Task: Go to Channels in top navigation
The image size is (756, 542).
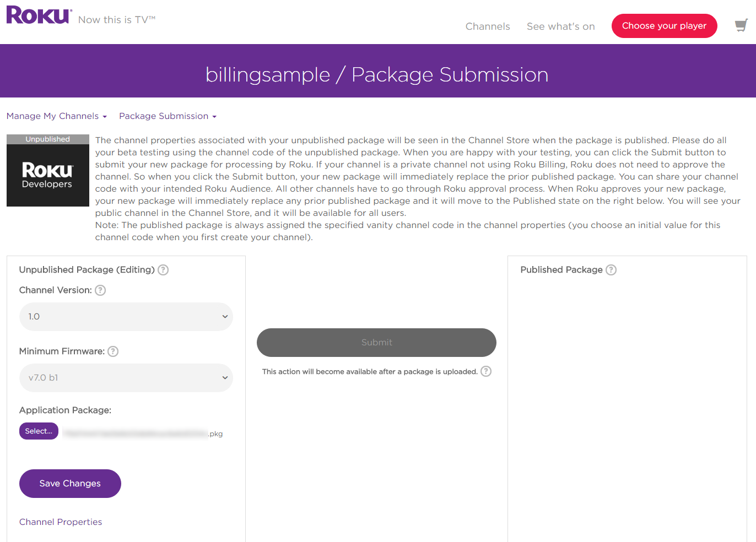Action: [x=488, y=26]
